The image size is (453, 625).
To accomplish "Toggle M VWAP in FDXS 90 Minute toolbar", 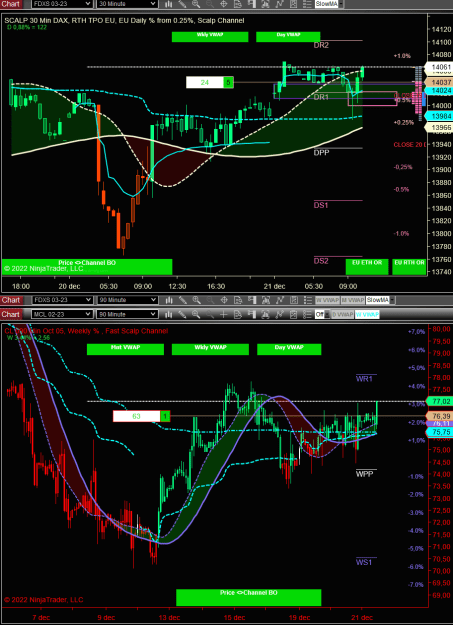I will click(352, 300).
